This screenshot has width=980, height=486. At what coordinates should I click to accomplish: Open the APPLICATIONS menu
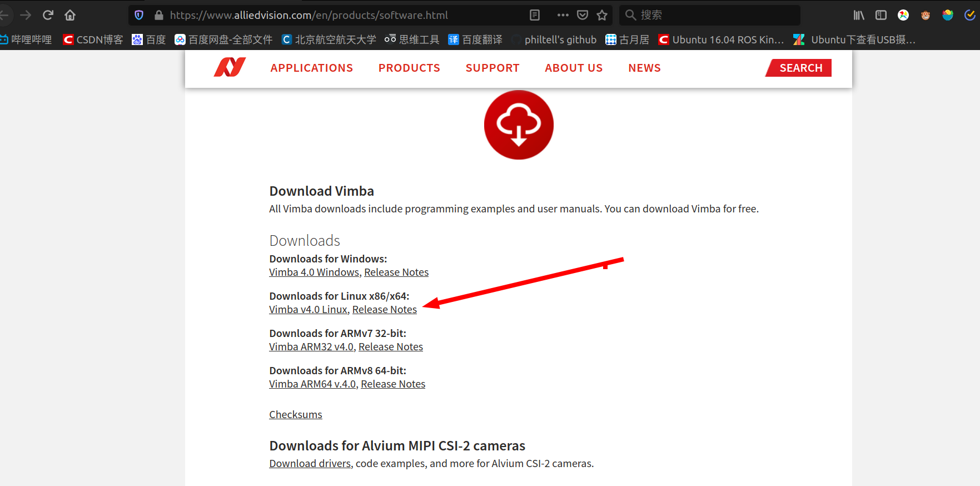tap(312, 68)
